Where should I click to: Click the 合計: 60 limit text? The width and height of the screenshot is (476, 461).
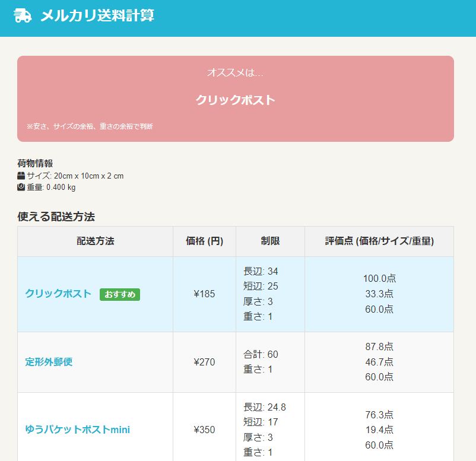pos(261,354)
